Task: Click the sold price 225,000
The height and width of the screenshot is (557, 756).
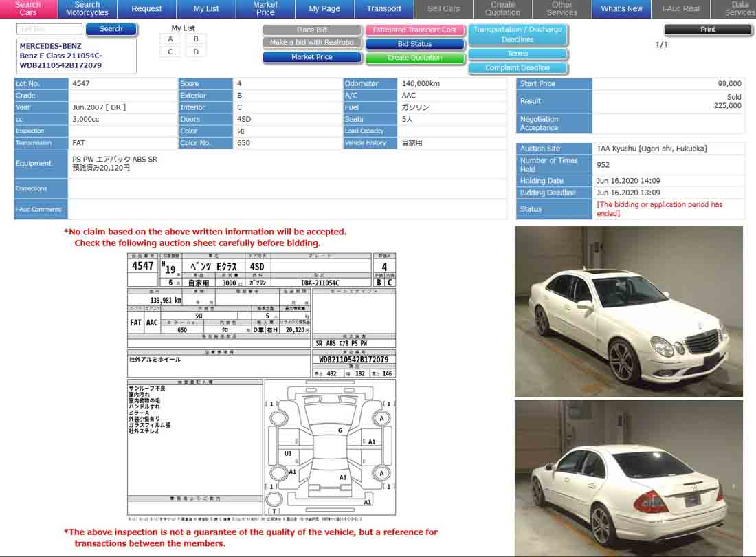Action: click(x=728, y=106)
